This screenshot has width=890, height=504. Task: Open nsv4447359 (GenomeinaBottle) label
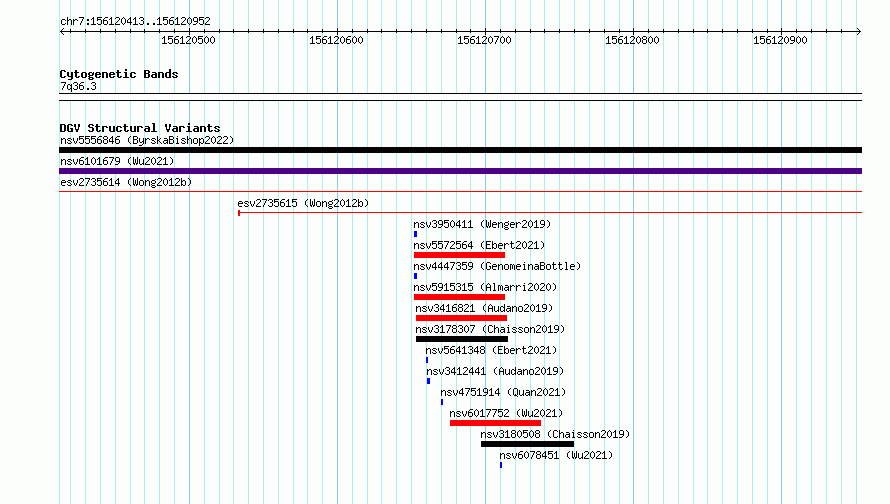(x=497, y=266)
